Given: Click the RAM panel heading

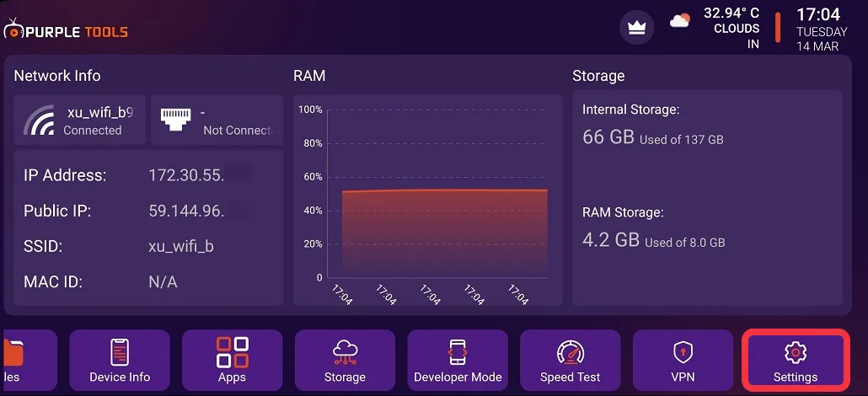Looking at the screenshot, I should pyautogui.click(x=309, y=75).
